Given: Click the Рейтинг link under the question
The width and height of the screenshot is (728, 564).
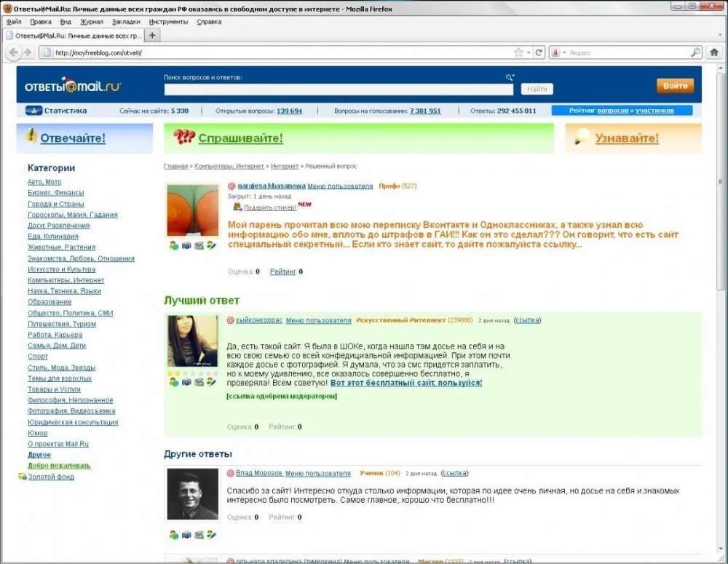Looking at the screenshot, I should click(282, 271).
